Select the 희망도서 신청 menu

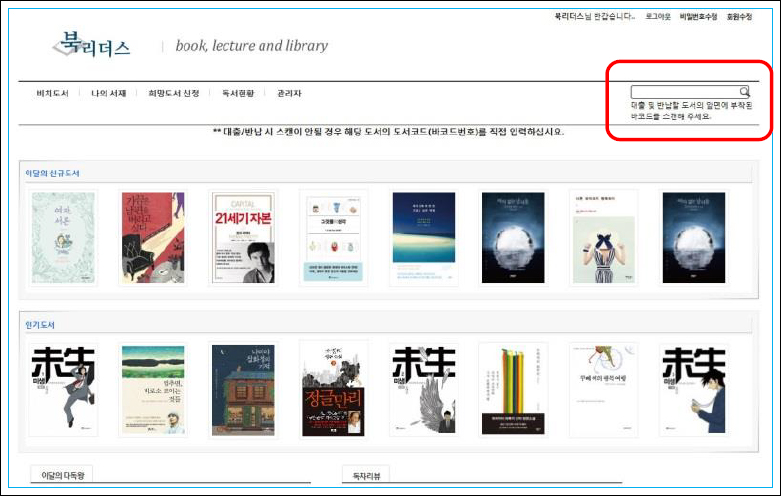pyautogui.click(x=174, y=93)
